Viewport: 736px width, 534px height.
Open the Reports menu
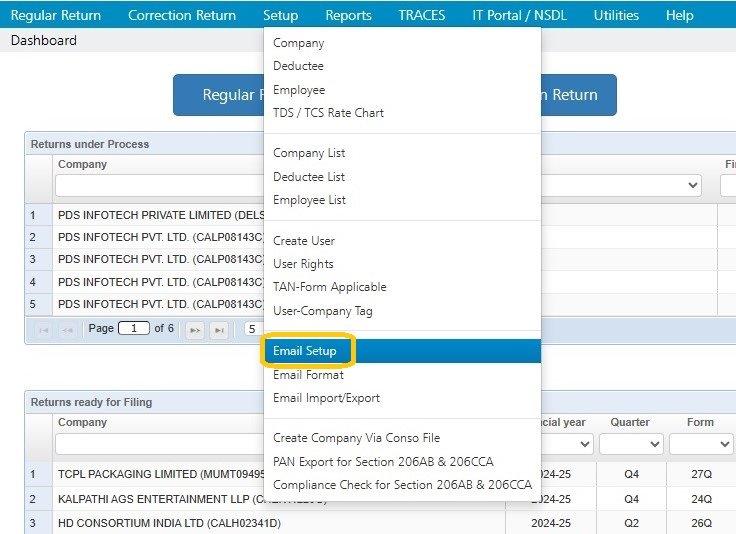[348, 15]
